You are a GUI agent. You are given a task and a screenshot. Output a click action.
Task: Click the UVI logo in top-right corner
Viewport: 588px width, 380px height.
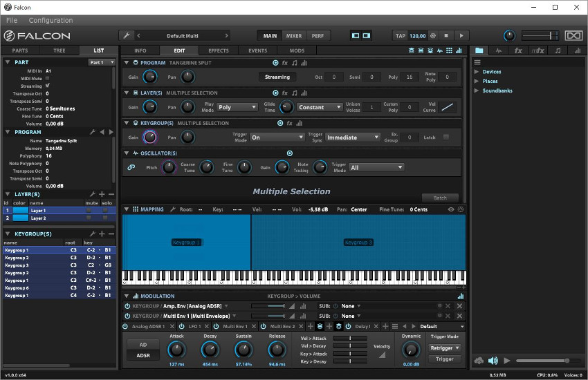[x=573, y=35]
